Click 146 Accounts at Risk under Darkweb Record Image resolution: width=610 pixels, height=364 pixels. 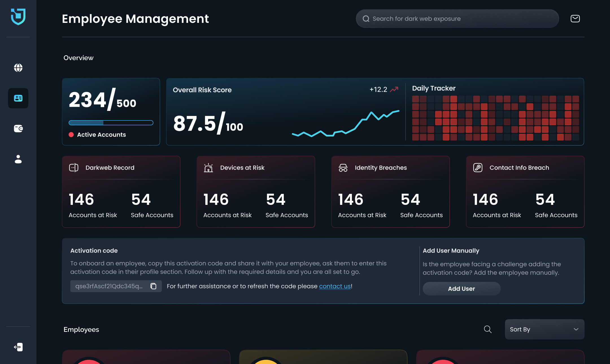(93, 205)
